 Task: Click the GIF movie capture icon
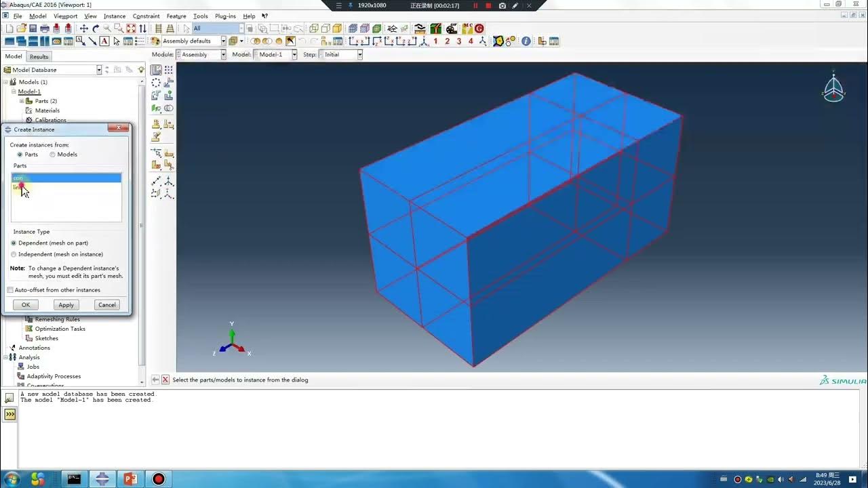(x=450, y=28)
